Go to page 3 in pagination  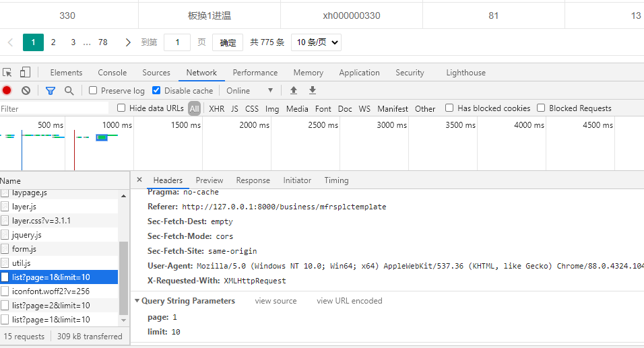[73, 42]
